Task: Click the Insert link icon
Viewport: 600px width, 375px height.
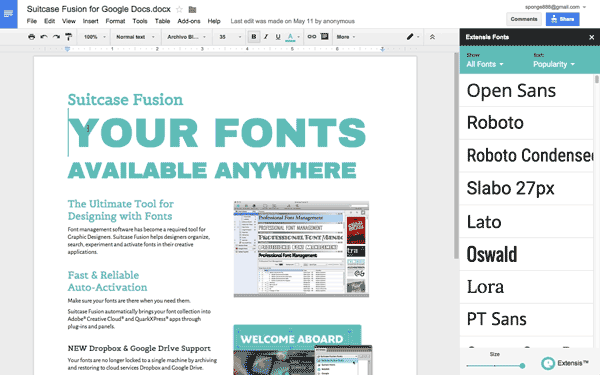Action: (x=312, y=37)
